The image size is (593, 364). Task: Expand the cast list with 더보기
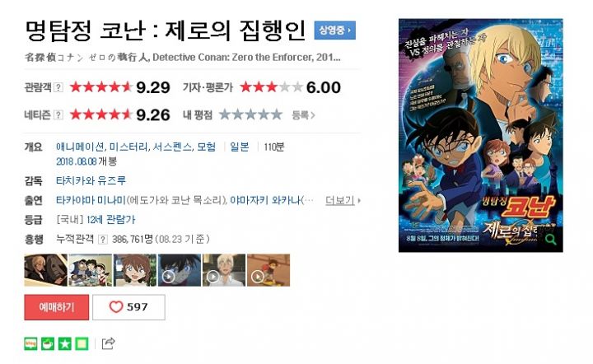pyautogui.click(x=343, y=200)
